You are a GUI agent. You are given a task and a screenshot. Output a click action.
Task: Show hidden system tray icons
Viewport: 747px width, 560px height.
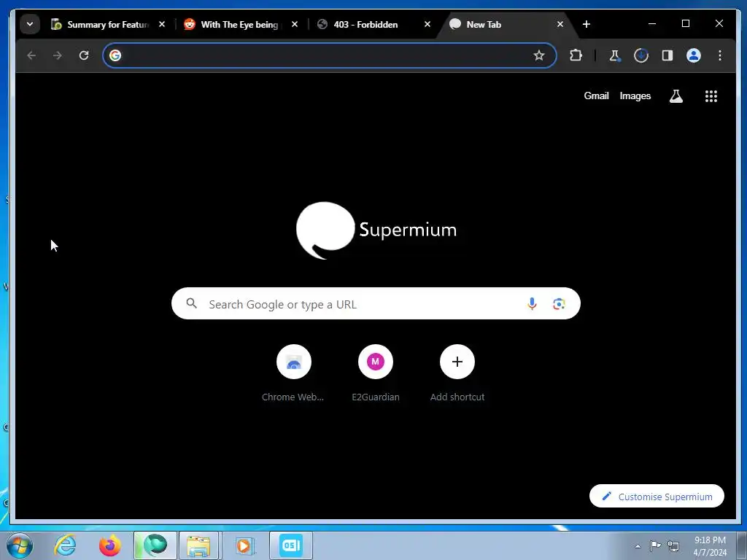[x=638, y=546]
